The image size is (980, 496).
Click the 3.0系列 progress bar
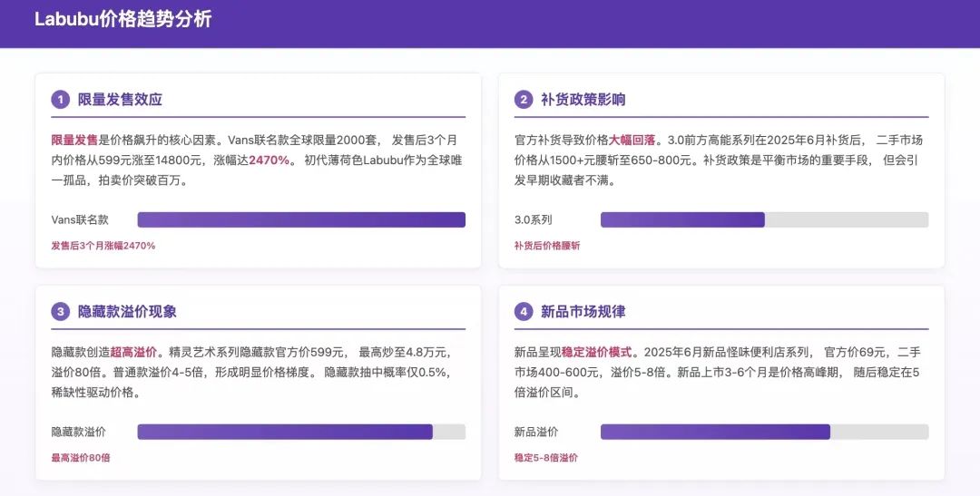[x=764, y=219]
